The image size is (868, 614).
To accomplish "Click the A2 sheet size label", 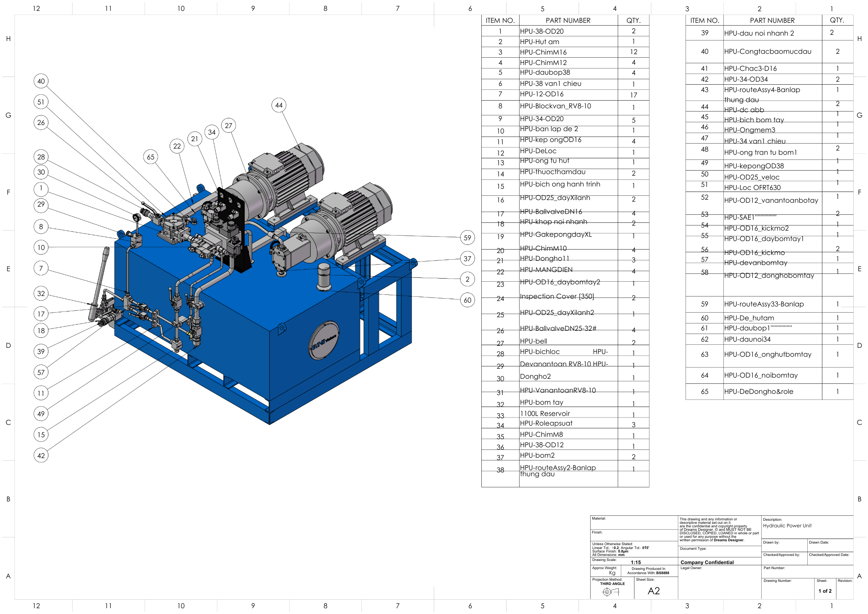I will (654, 591).
